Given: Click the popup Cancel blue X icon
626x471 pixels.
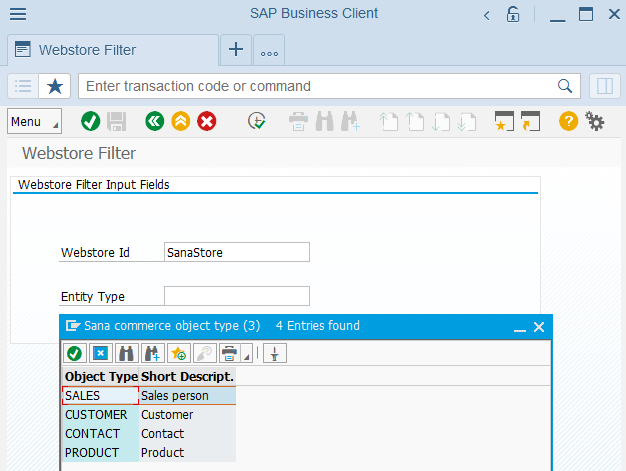Looking at the screenshot, I should pyautogui.click(x=100, y=353).
